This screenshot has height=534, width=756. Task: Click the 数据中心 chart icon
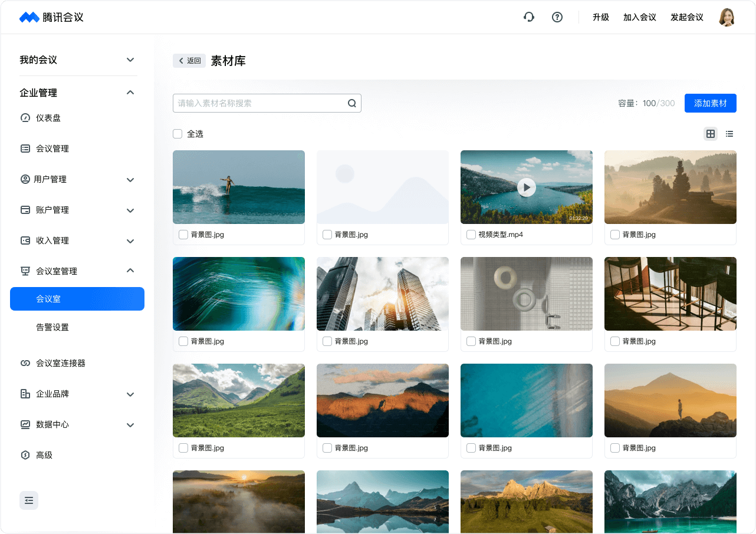[25, 424]
